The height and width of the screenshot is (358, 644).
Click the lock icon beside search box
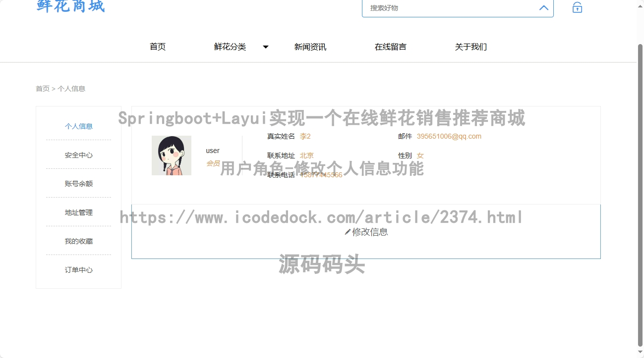[x=577, y=7]
